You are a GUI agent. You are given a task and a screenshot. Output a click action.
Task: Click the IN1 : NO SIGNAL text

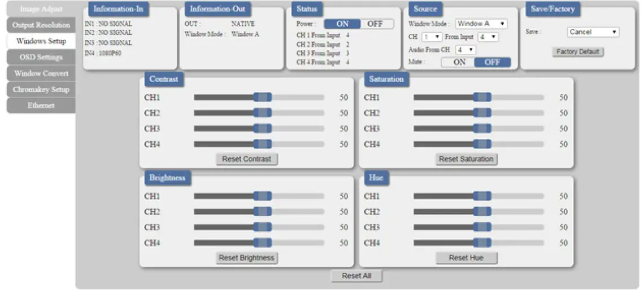[x=108, y=24]
